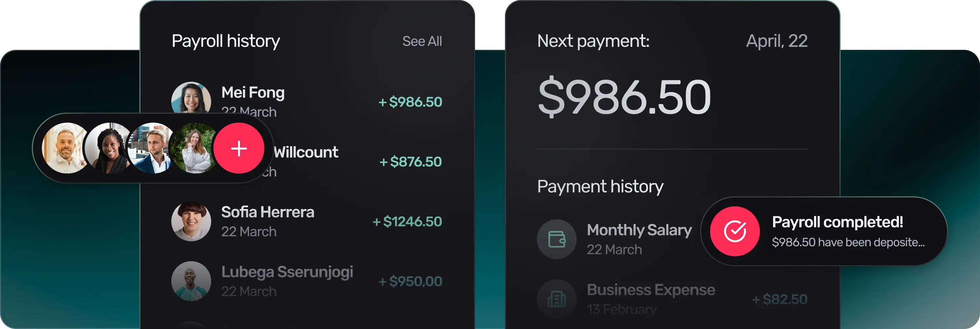The width and height of the screenshot is (980, 329).
Task: Click the red plus add-member button
Action: [239, 148]
